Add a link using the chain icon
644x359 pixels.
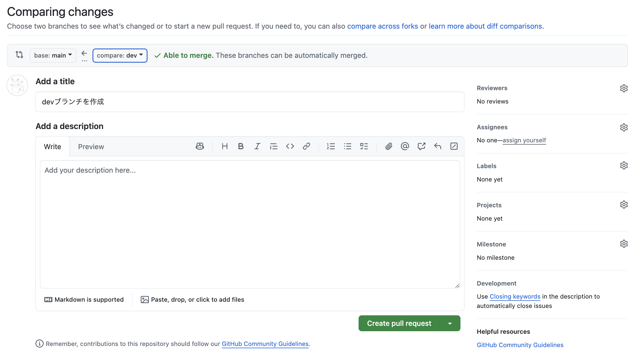click(x=306, y=146)
